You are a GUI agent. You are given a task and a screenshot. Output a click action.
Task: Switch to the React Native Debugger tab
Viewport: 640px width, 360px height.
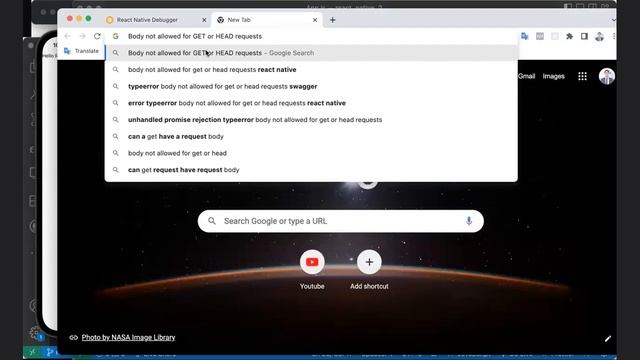(x=155, y=20)
